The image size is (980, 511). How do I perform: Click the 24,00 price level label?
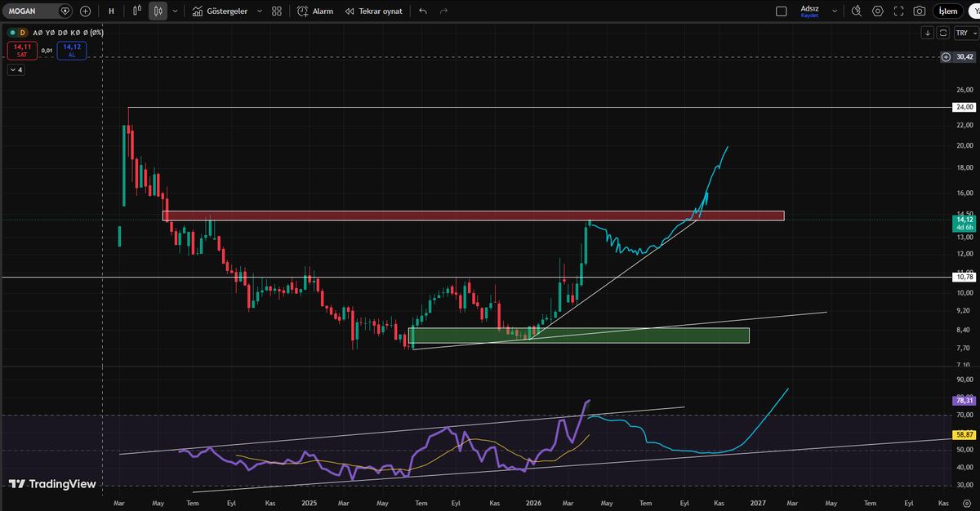tap(964, 107)
